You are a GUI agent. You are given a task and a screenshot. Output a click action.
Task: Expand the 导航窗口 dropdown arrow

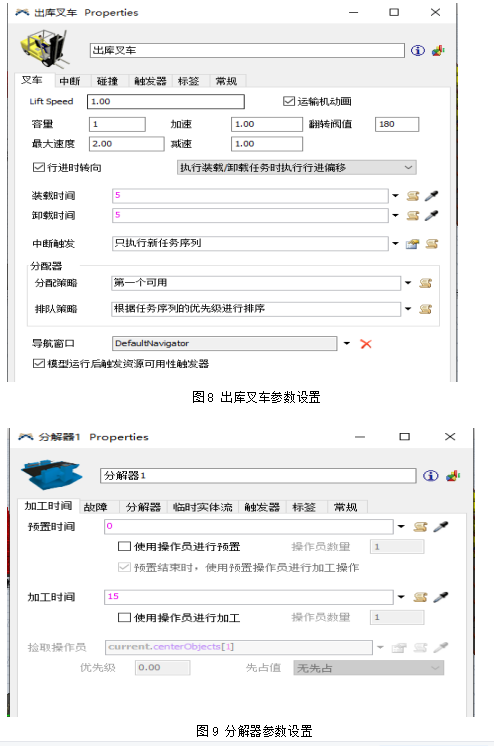tap(347, 344)
